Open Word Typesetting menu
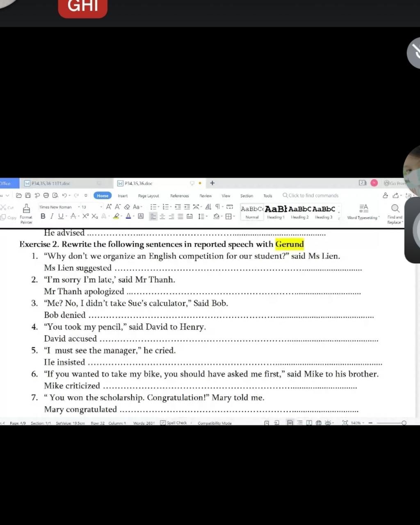 tap(363, 212)
